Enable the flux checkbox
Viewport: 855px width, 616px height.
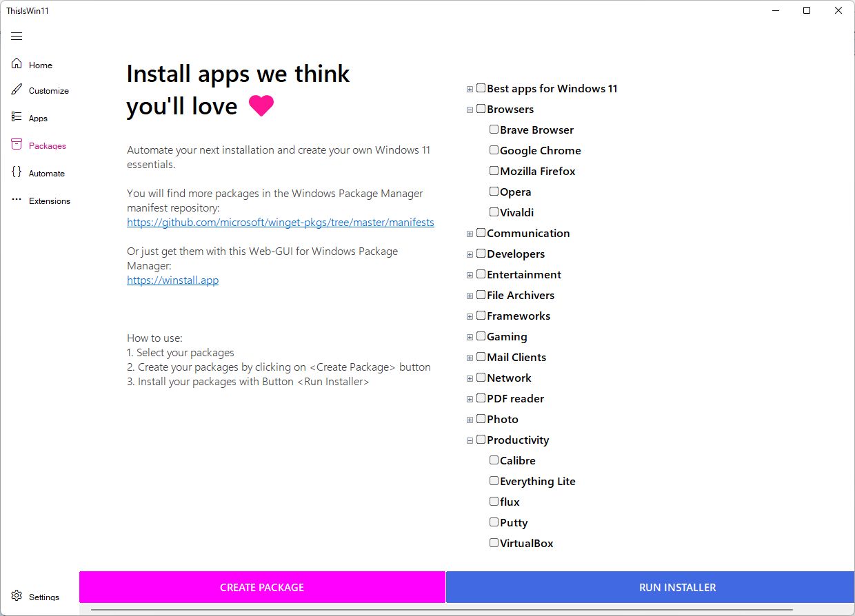coord(494,502)
